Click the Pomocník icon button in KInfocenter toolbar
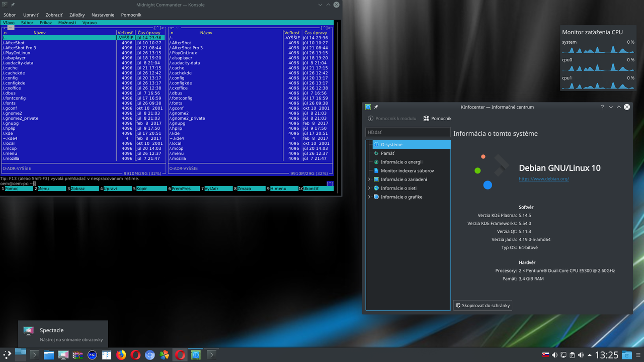This screenshot has width=644, height=362. tap(437, 118)
